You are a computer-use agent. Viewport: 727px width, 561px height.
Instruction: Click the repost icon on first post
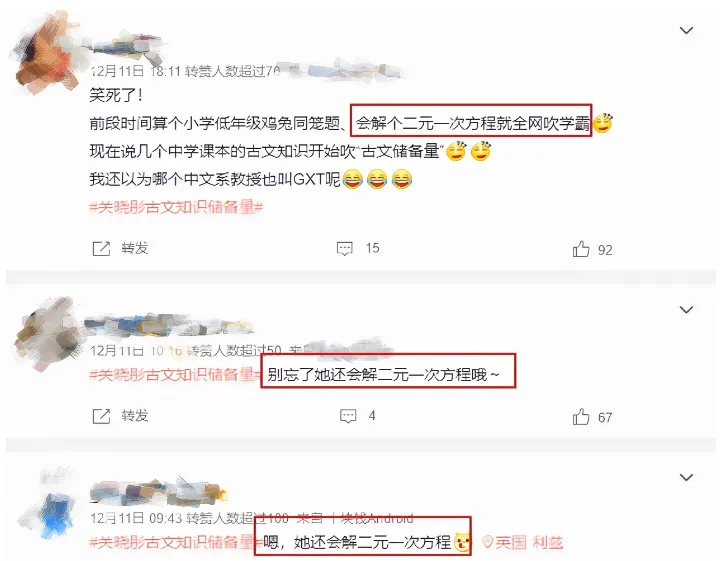point(101,249)
